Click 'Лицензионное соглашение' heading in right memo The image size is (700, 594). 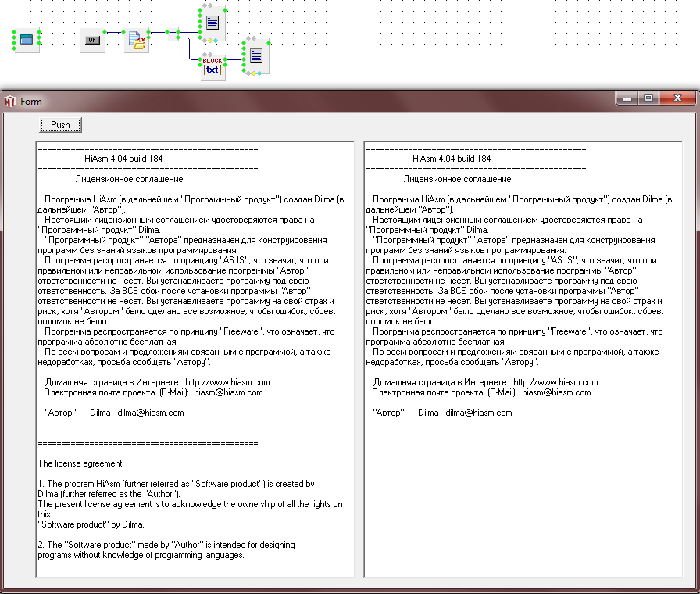[457, 179]
